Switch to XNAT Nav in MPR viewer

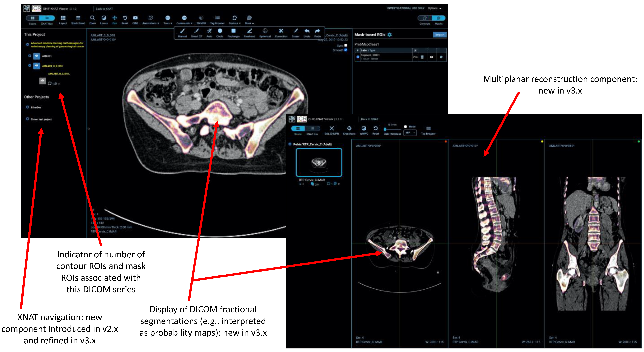tap(312, 129)
